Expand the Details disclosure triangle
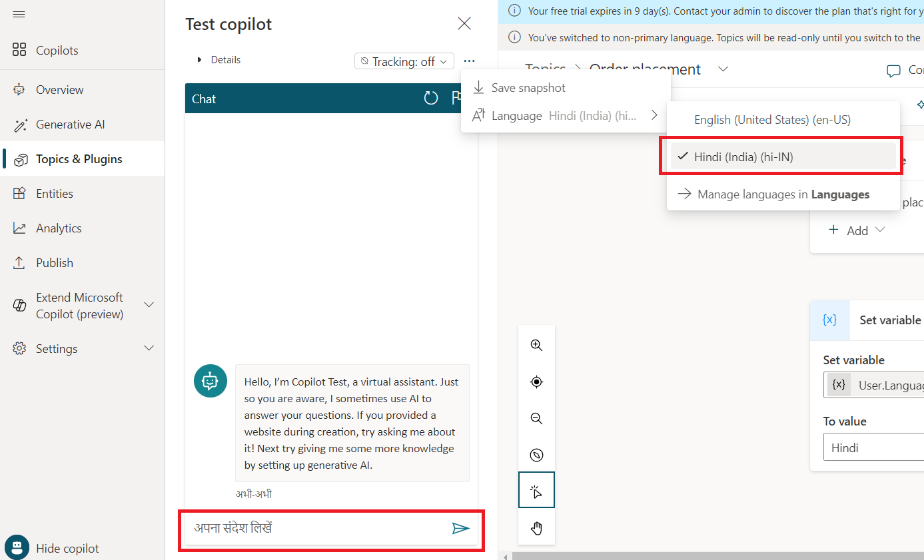Viewport: 924px width, 560px height. pos(199,60)
